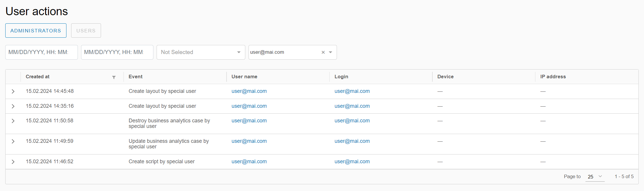Open user name link in 14:45:48 row
Viewport: 644px width, 191px height.
249,91
